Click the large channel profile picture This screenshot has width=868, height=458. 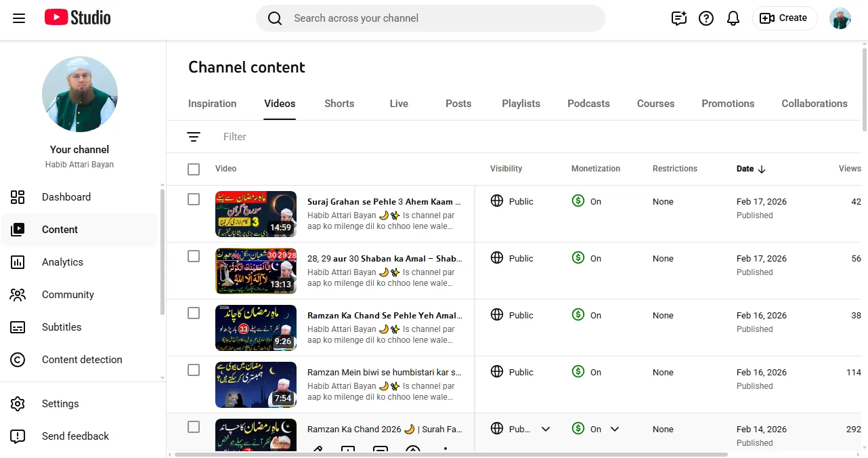pyautogui.click(x=80, y=94)
